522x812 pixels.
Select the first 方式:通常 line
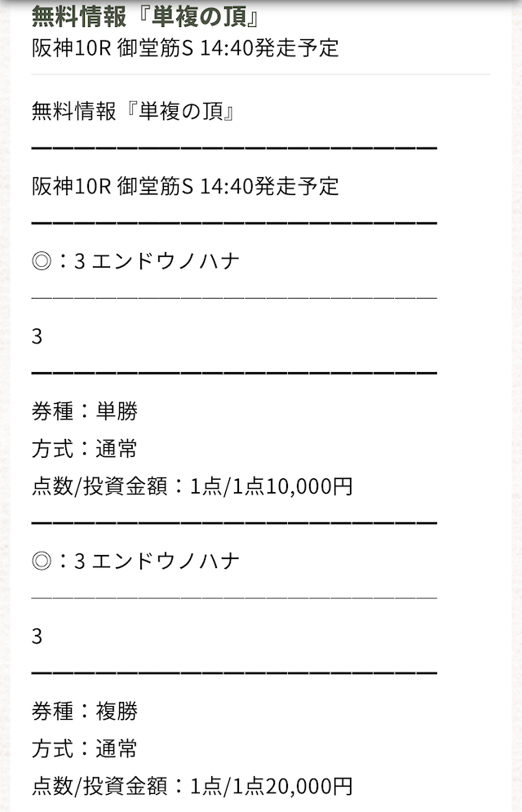coord(84,449)
